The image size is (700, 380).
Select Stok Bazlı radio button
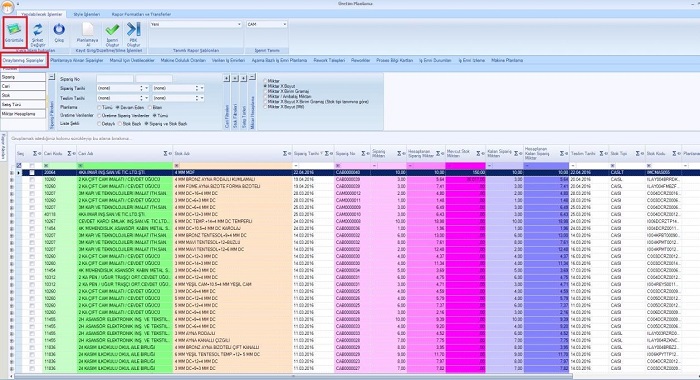tap(120, 124)
